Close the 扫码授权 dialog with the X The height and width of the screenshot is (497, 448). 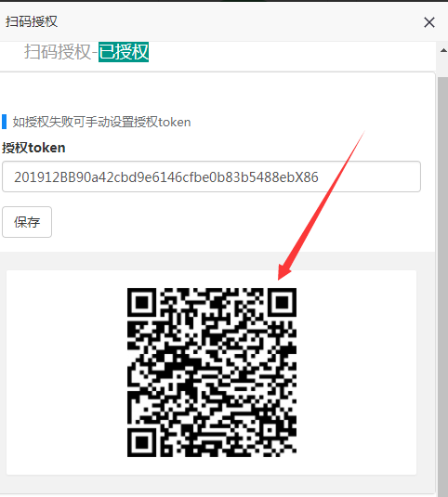(429, 22)
